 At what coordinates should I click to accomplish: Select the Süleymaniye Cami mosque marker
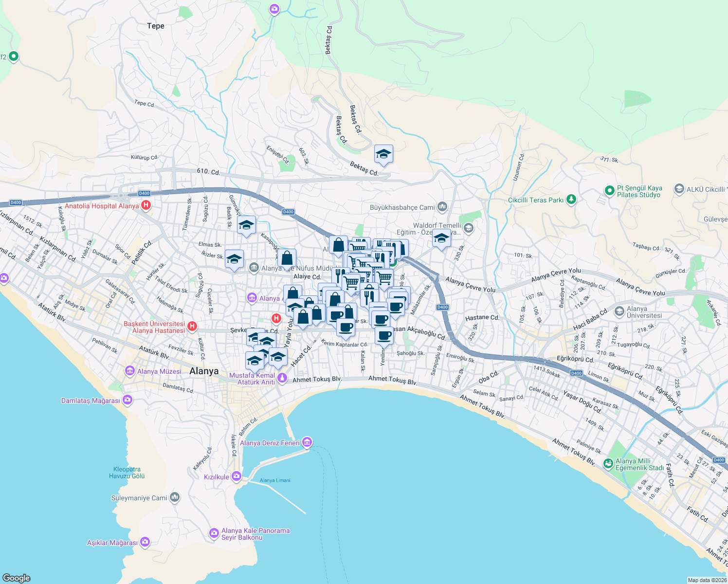pyautogui.click(x=175, y=497)
